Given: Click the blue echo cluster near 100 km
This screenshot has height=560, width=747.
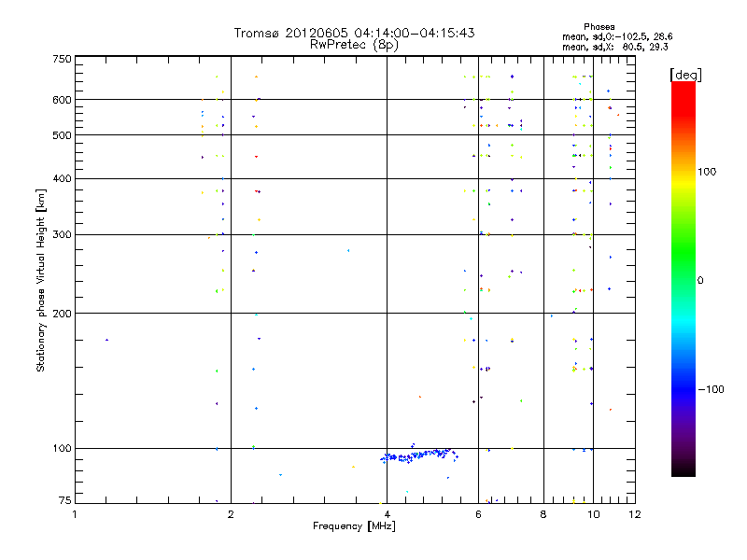Looking at the screenshot, I should [x=419, y=455].
